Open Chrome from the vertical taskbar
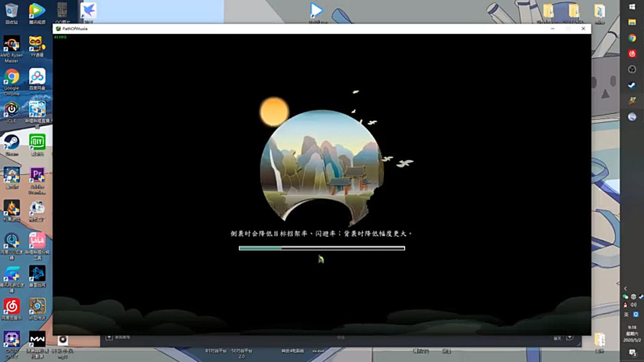The image size is (644, 362). (x=632, y=38)
